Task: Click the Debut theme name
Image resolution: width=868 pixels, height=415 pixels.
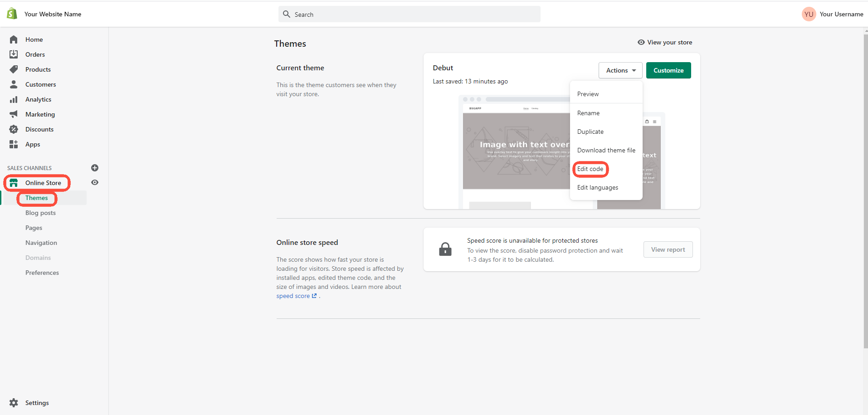Action: click(x=443, y=68)
